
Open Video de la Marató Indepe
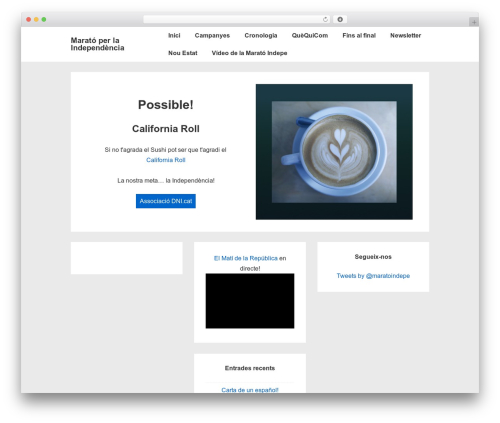249,53
